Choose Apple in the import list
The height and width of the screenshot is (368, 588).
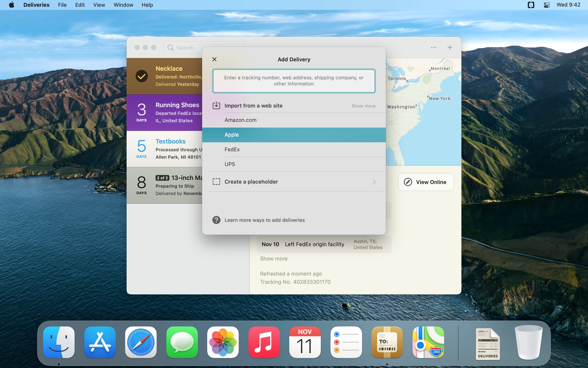pos(294,135)
